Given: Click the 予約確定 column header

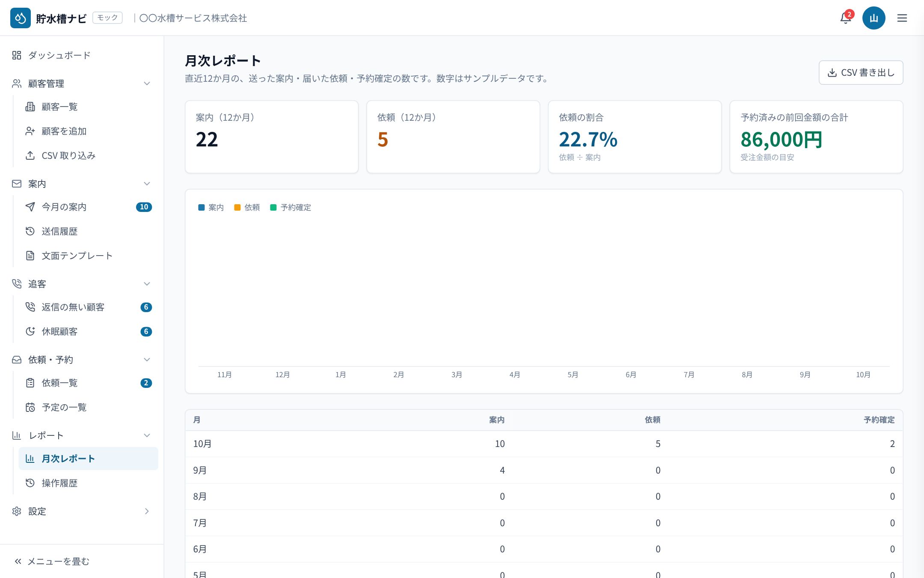Looking at the screenshot, I should tap(879, 420).
